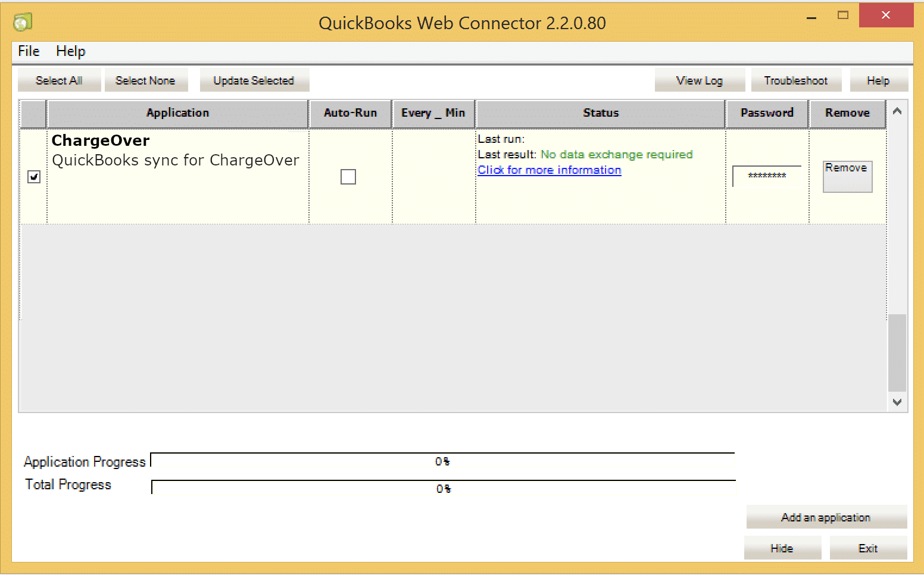The image size is (924, 575).
Task: Click the Application column header
Action: (x=178, y=113)
